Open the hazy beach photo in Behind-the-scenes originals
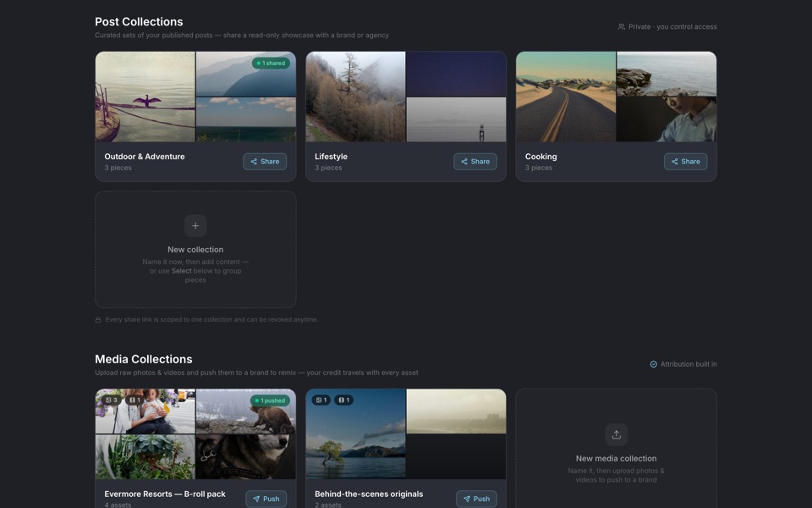Screen dimensions: 812x508 click(x=456, y=411)
